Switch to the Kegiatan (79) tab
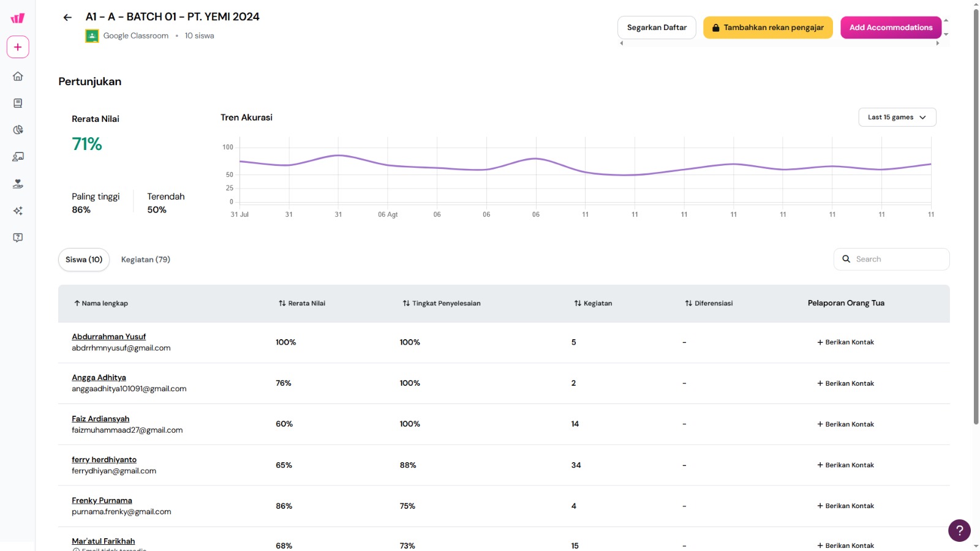Image resolution: width=980 pixels, height=551 pixels. [x=146, y=260]
